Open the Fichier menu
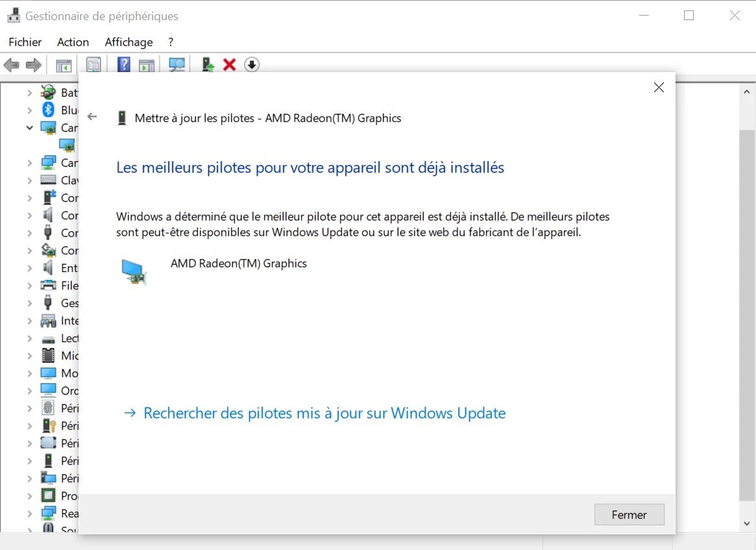This screenshot has height=550, width=756. pos(25,42)
